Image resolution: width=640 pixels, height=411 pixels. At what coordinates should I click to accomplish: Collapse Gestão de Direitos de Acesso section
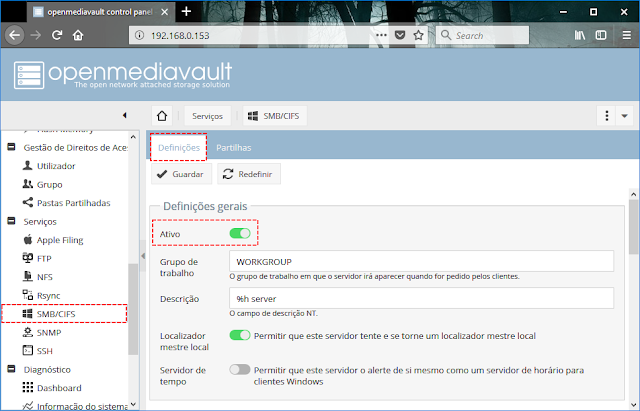pos(11,147)
